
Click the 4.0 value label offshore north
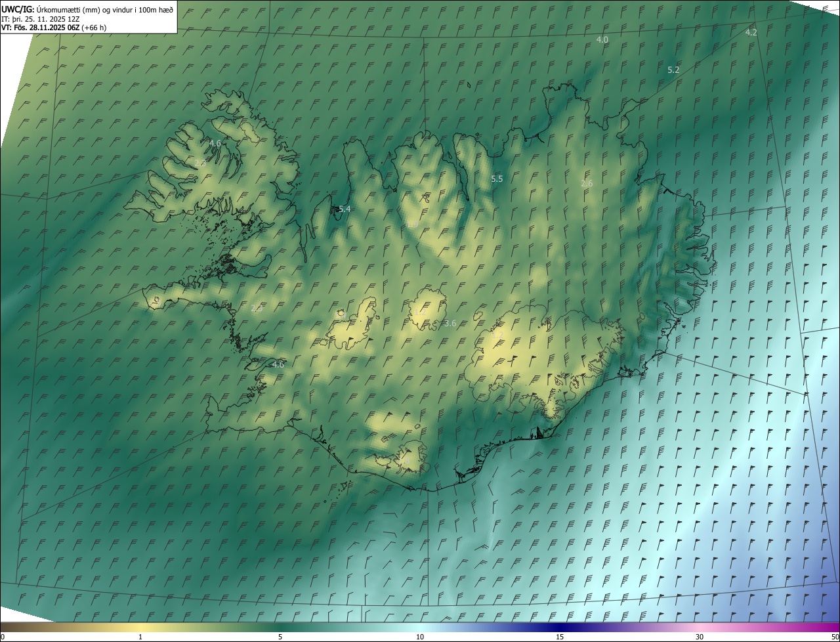tap(602, 40)
